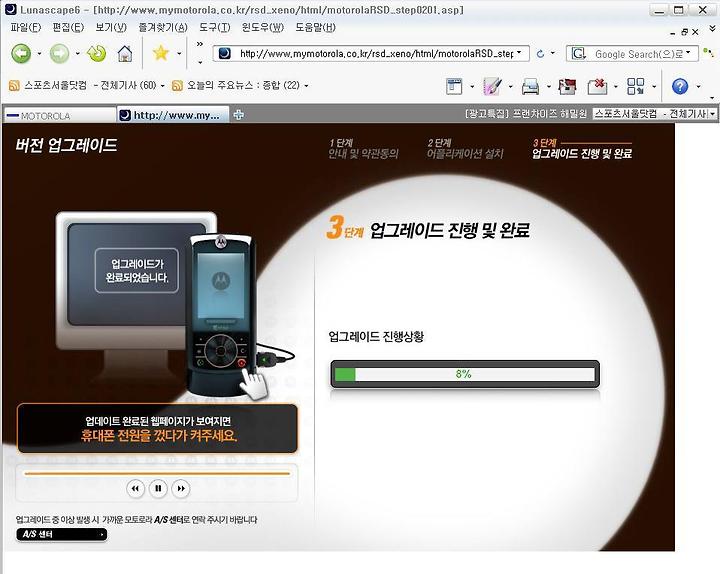Click the page icon in the address bar
720x574 pixels.
[225, 54]
